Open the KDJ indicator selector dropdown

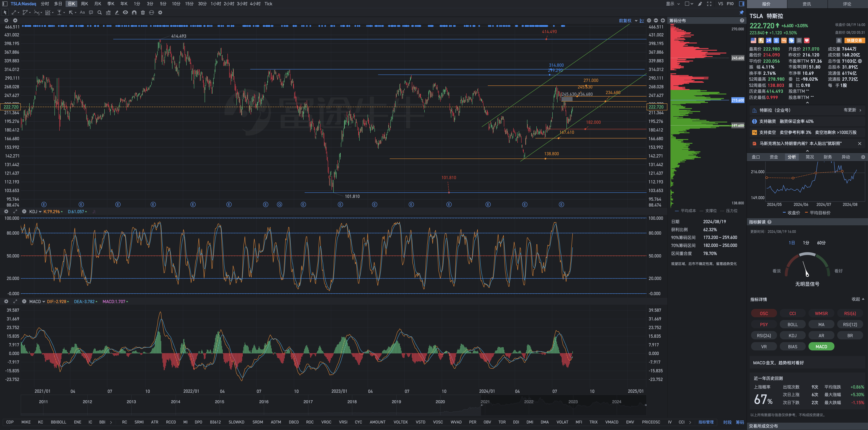35,212
